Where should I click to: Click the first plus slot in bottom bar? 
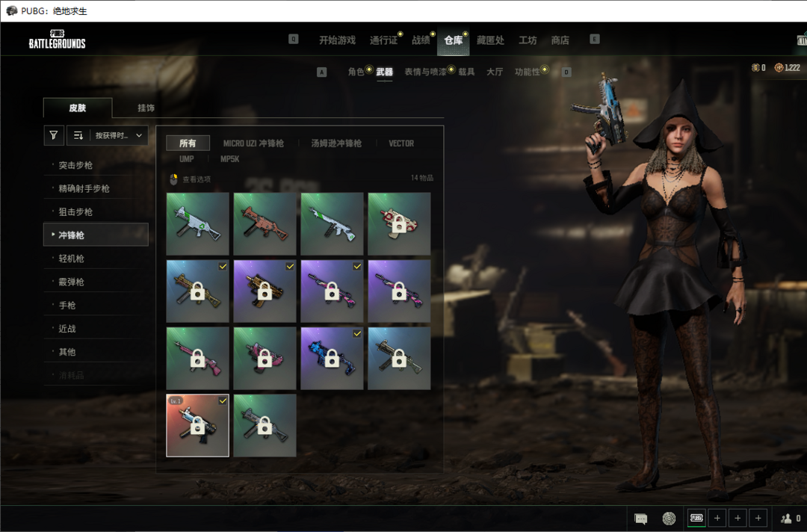[717, 518]
